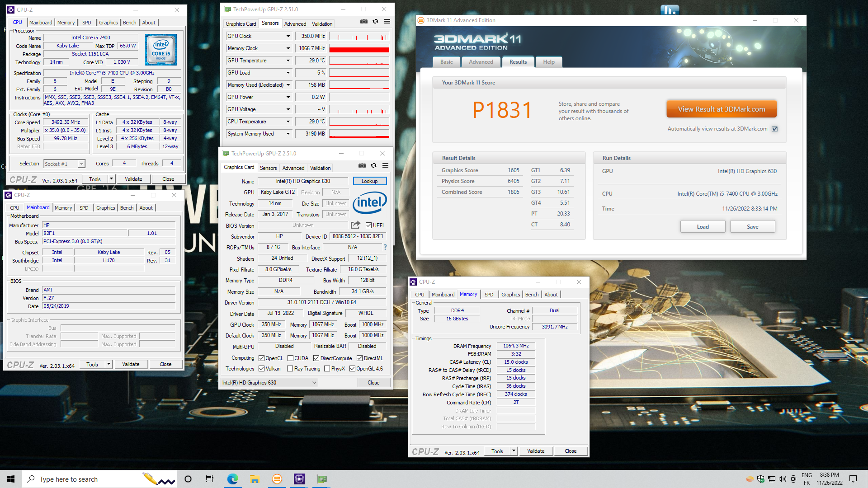Open notification center icon

tap(853, 479)
